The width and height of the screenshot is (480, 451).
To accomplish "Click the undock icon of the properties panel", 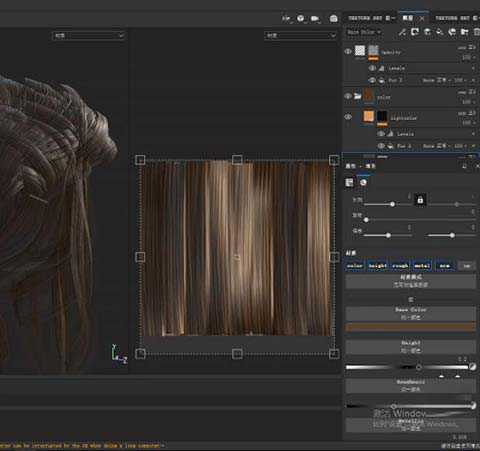I will tap(465, 166).
